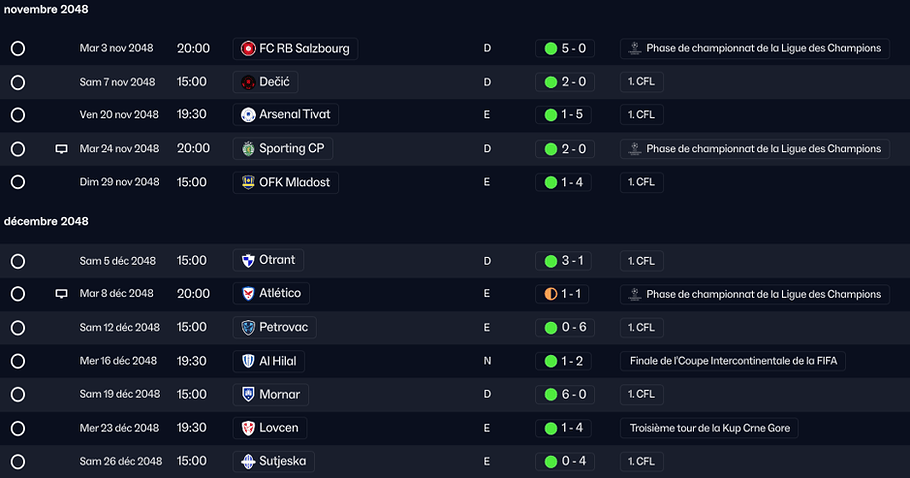Click the Sutjeska club crest

248,462
